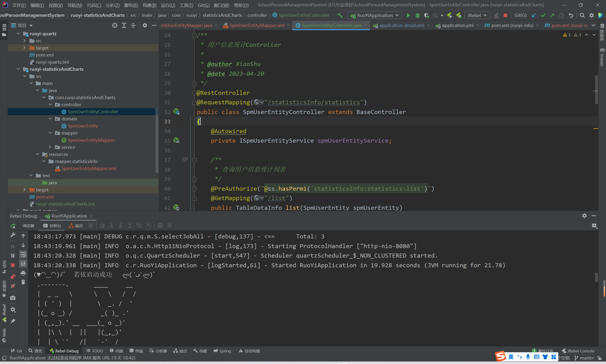Open the Git(G) menu
Viewport: 606px width, 364px height.
click(204, 5)
